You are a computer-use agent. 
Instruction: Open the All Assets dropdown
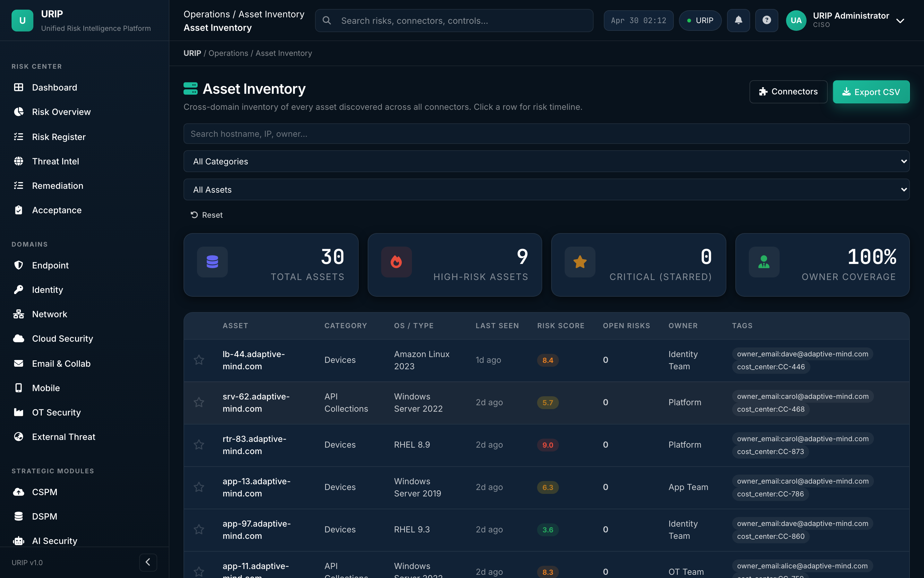[546, 189]
